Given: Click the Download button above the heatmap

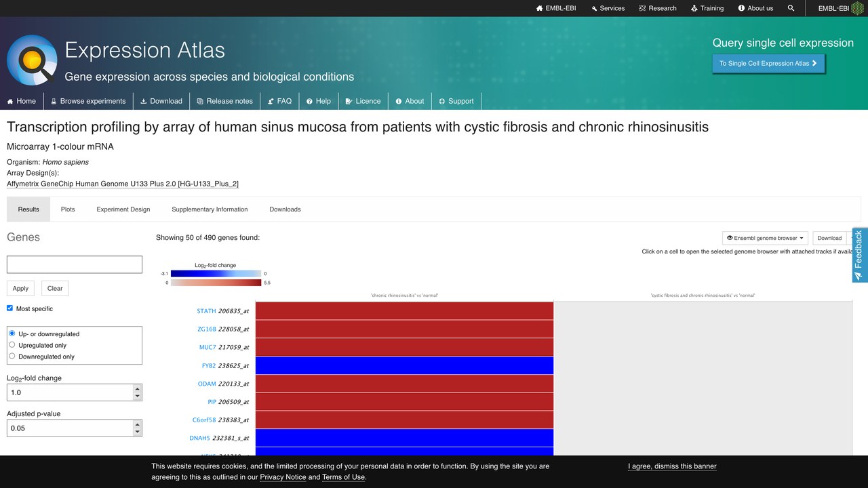Looking at the screenshot, I should [829, 238].
